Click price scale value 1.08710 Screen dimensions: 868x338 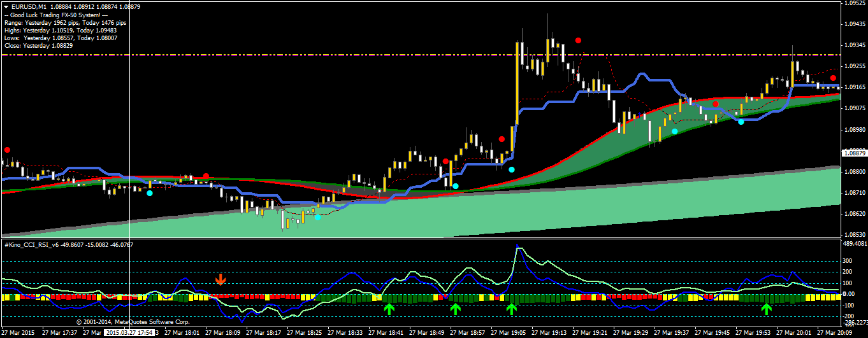854,192
